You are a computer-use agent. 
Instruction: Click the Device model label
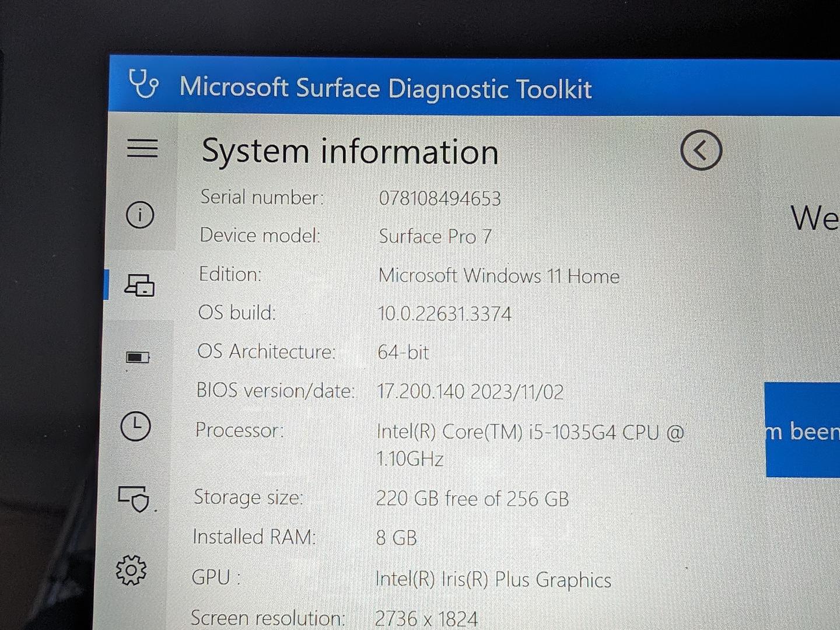click(260, 235)
